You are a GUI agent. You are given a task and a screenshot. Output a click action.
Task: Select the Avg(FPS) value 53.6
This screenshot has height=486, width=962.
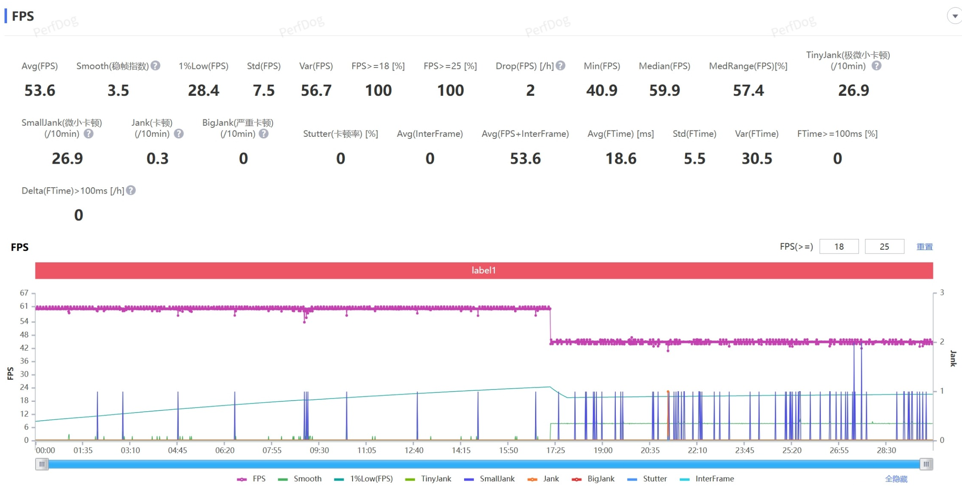(40, 91)
